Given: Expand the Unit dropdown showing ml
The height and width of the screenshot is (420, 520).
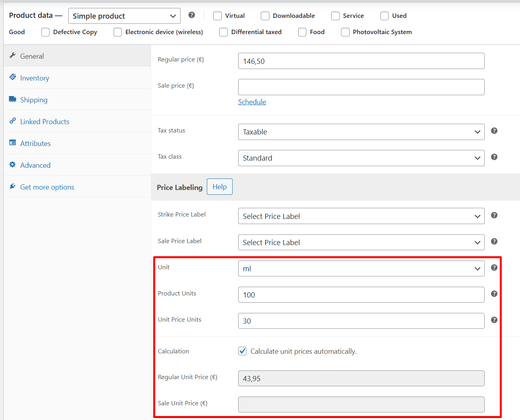Looking at the screenshot, I should (x=361, y=268).
